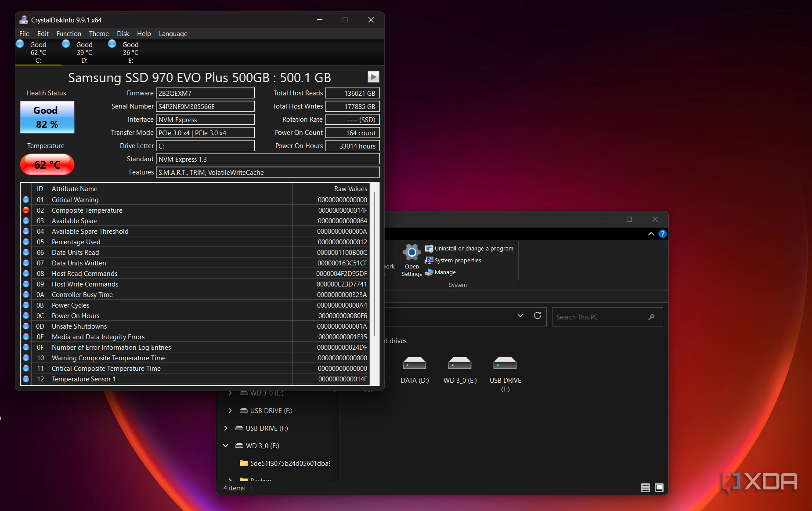Select the Available Spare Threshold row

click(x=195, y=231)
